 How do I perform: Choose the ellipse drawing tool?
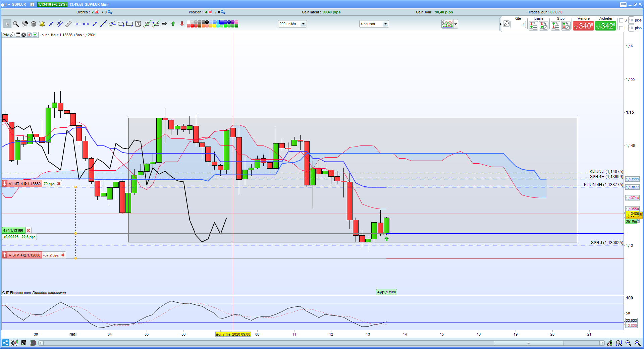121,24
